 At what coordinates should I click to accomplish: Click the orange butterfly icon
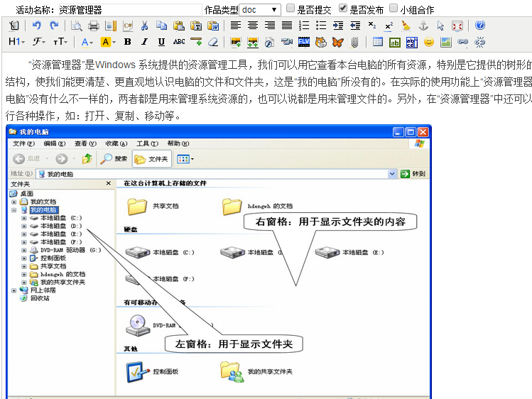point(338,42)
